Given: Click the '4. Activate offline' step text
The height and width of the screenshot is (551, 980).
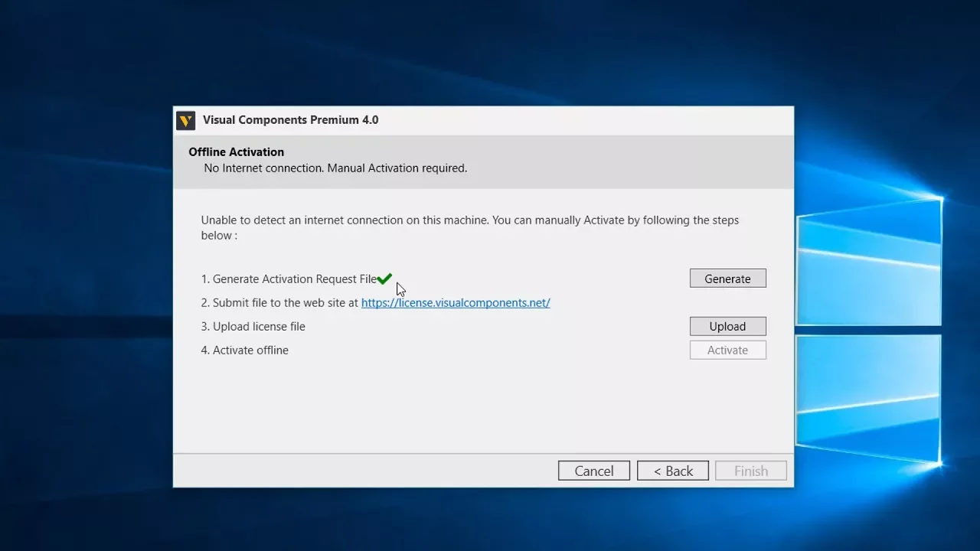Looking at the screenshot, I should [245, 350].
